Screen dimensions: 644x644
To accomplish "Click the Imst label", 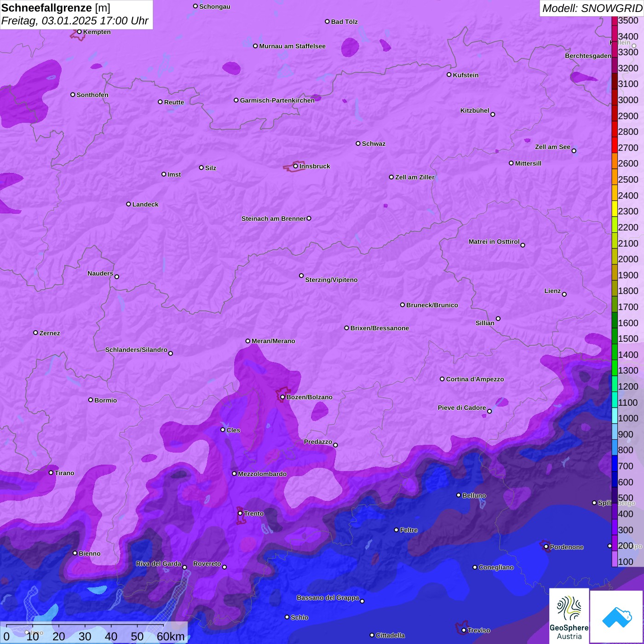I will [174, 174].
